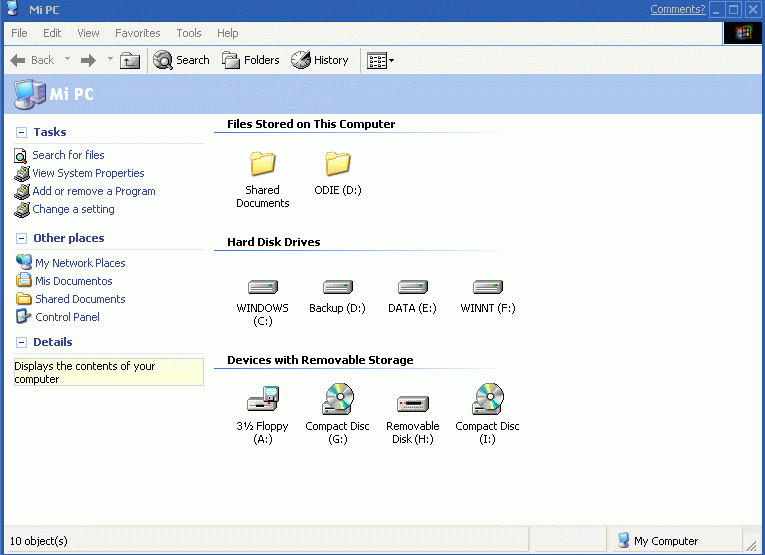This screenshot has width=765, height=555.
Task: Toggle the Folders pane button
Action: [251, 60]
